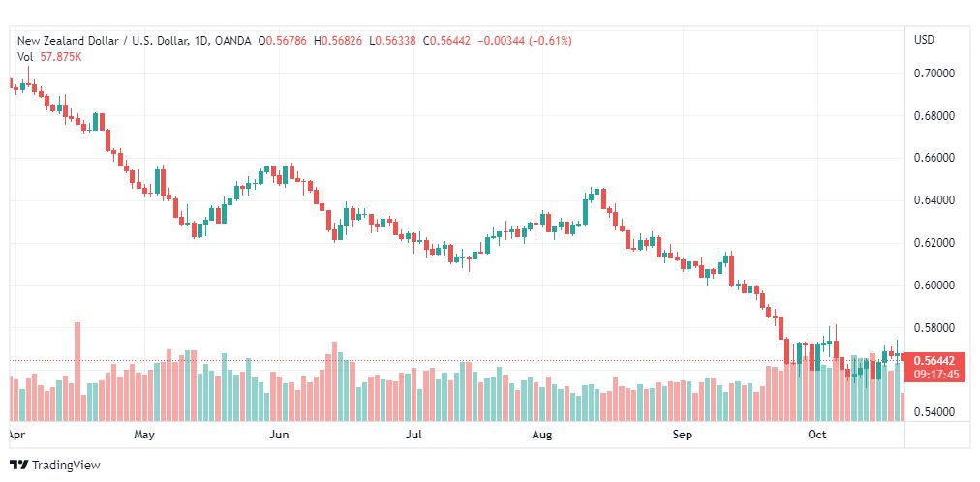Select the Aug marker on the time axis
Viewport: 980px width, 482px height.
click(542, 435)
